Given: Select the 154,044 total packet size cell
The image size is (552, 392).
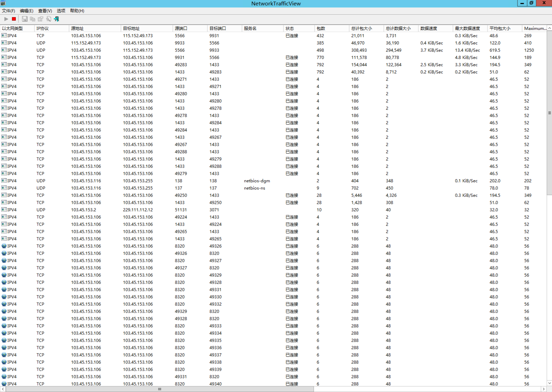Looking at the screenshot, I should (359, 64).
